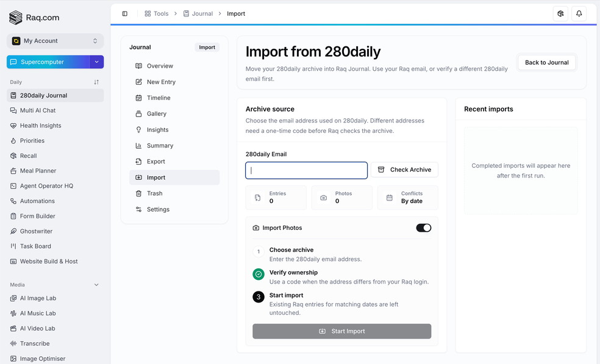Click the Raq.com stacked-layers logo
Viewport: 600px width, 364px height.
click(x=16, y=18)
